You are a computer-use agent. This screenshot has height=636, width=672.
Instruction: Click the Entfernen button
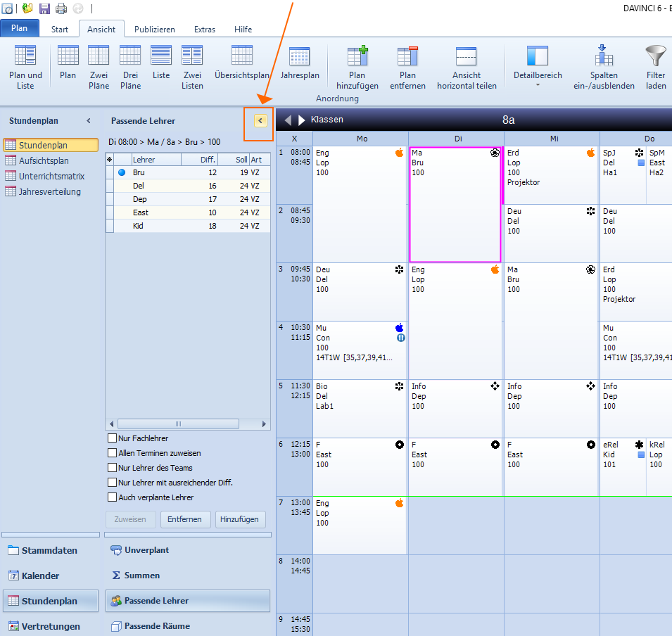point(185,519)
